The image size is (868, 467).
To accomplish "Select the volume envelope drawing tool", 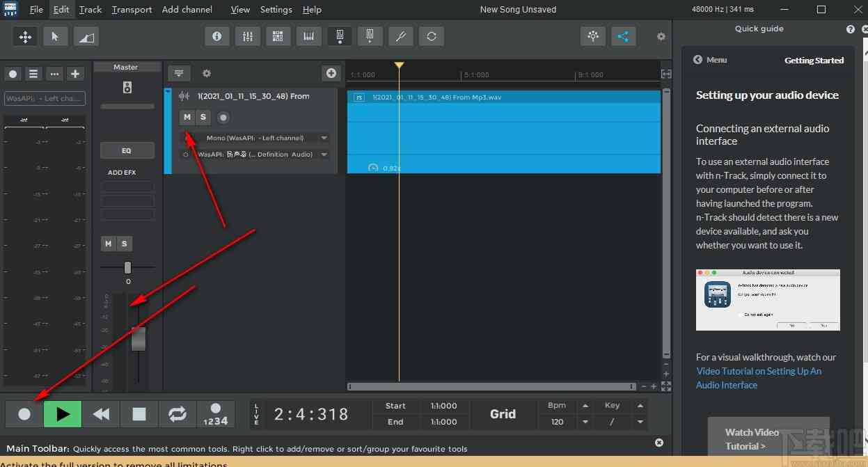I will (x=86, y=37).
